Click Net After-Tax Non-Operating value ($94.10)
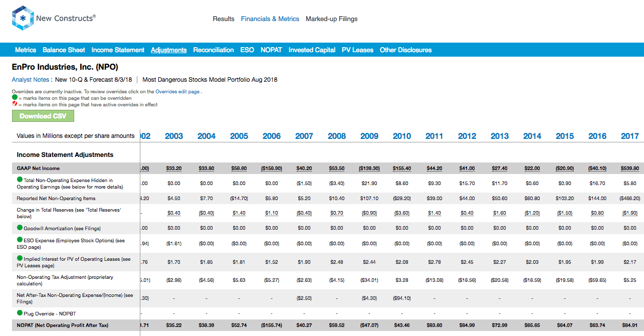This screenshot has height=336, width=644. (402, 298)
